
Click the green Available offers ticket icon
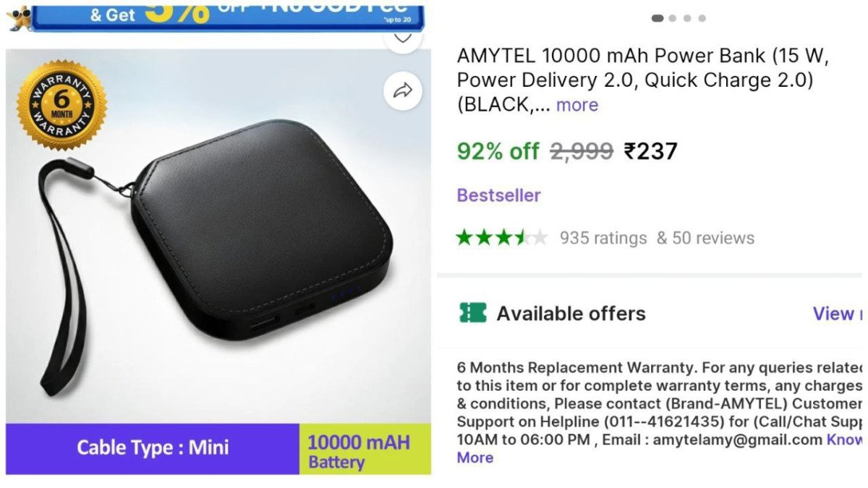472,313
